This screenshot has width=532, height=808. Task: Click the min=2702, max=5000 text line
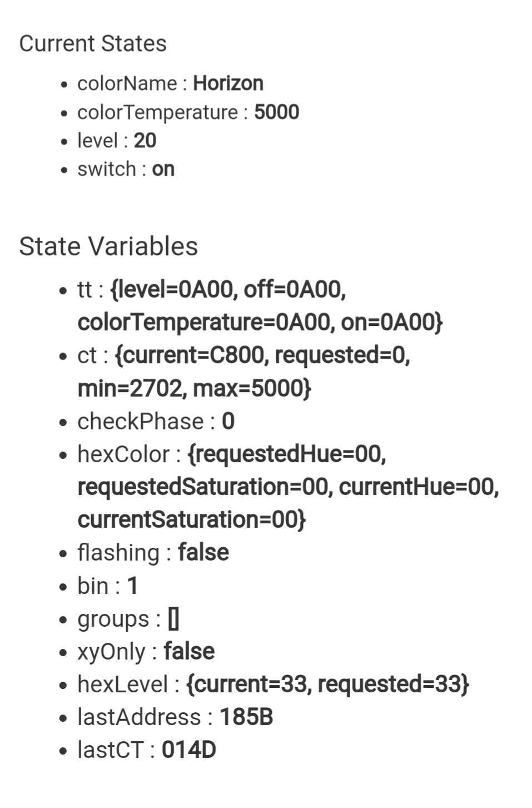pos(195,388)
